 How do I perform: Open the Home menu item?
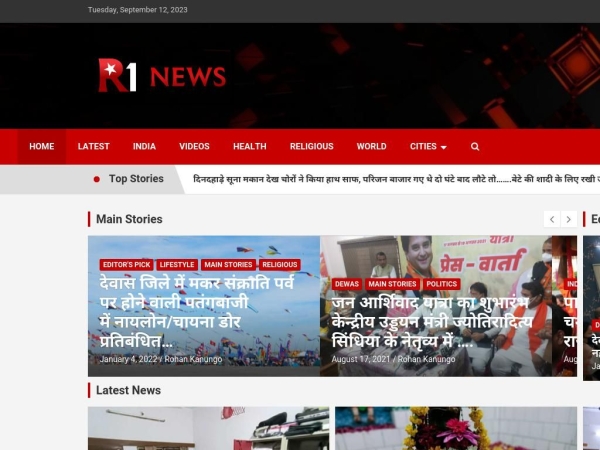(x=42, y=146)
